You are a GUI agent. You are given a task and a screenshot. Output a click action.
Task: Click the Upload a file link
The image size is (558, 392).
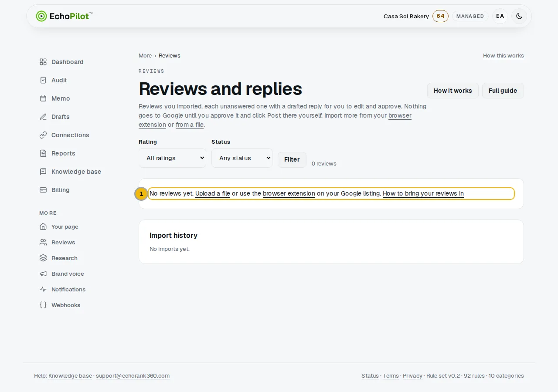pos(213,193)
